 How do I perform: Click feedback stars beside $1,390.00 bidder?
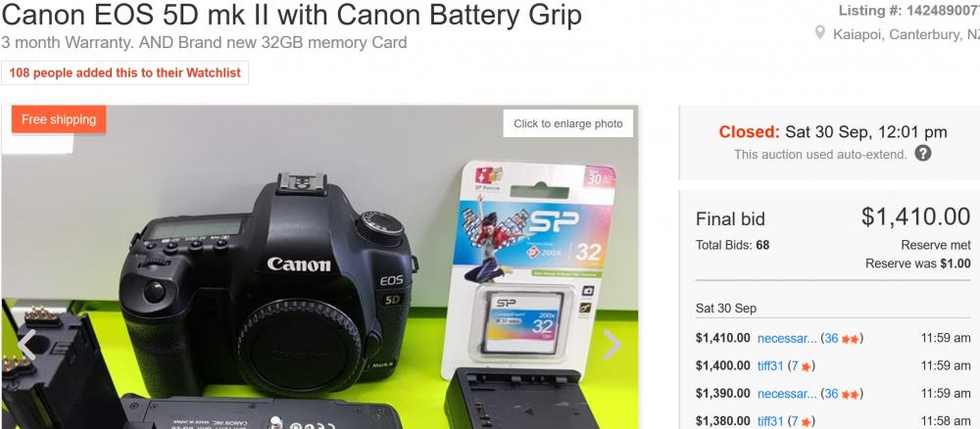850,394
